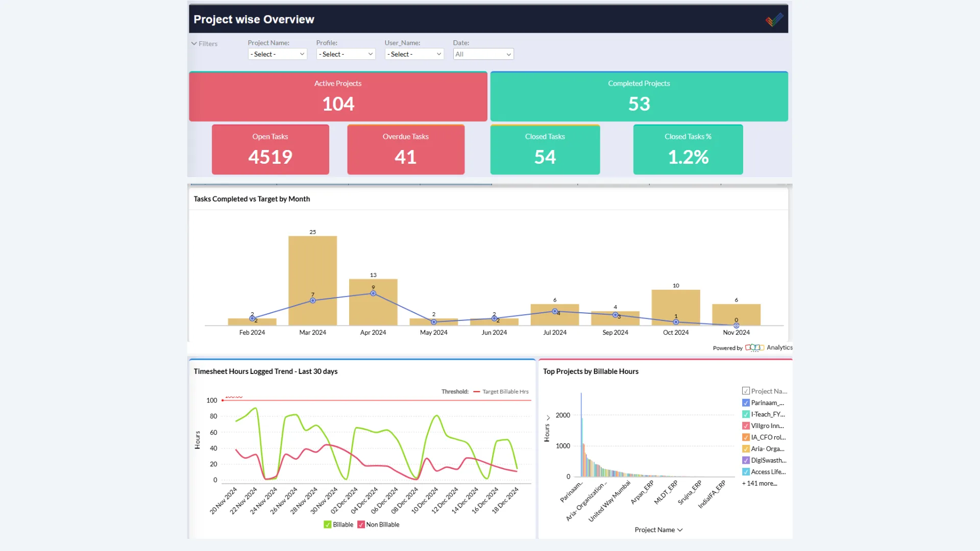The height and width of the screenshot is (551, 980).
Task: Uncheck the I-Teach_FY project checkbox
Action: coord(746,414)
